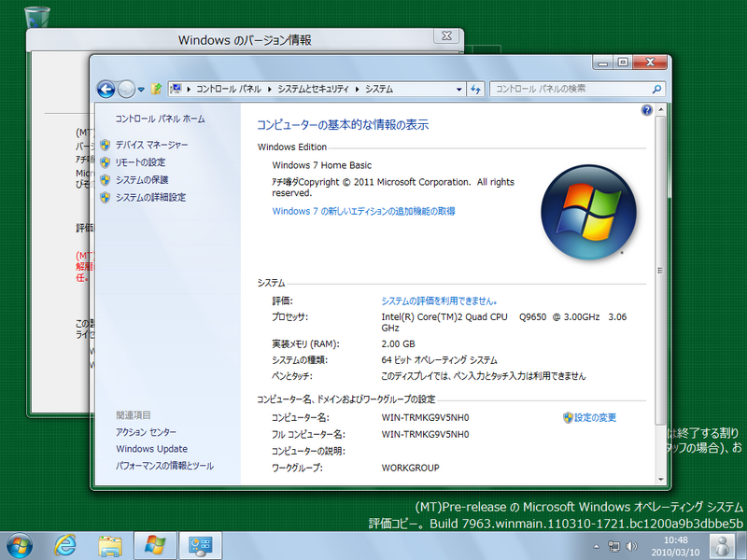Screen dimensions: 747x560
Task: Switch to Windows version taskbar button
Action: click(x=155, y=546)
